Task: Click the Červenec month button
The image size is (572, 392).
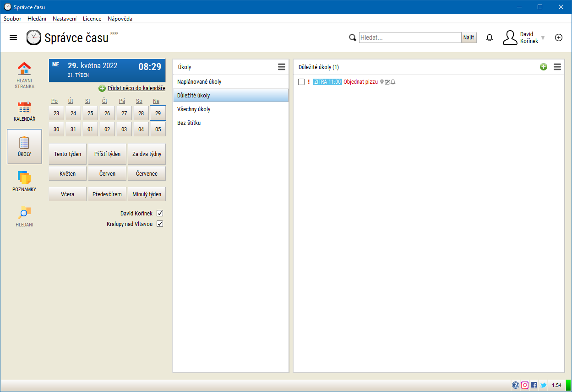Action: tap(147, 174)
